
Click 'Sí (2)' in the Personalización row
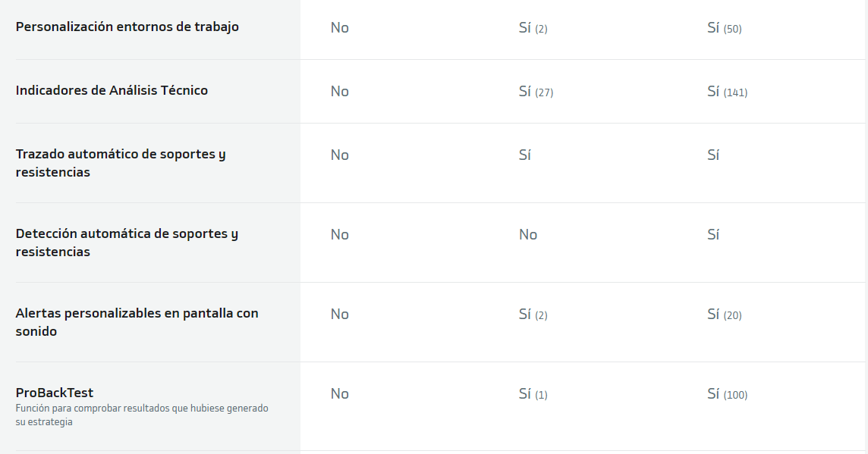click(533, 28)
